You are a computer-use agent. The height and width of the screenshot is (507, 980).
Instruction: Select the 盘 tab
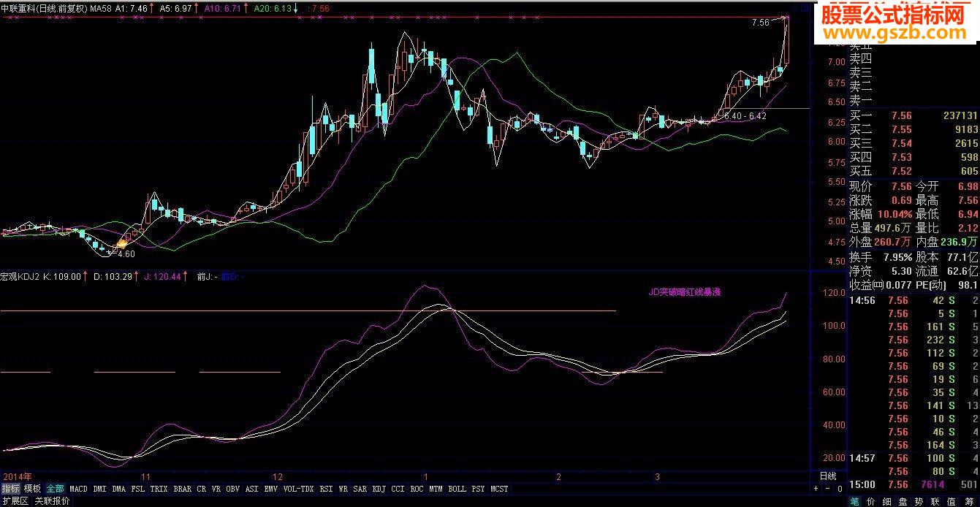tap(903, 501)
